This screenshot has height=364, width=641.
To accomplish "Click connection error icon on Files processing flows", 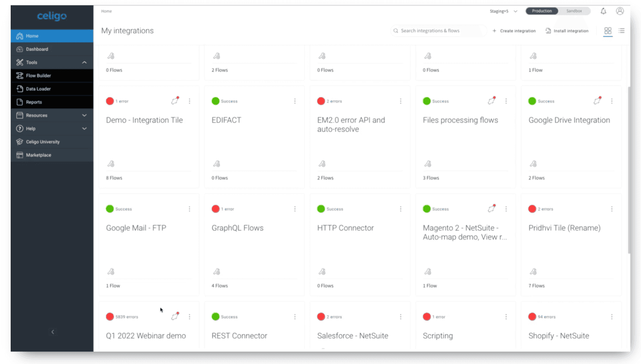I will coord(492,101).
